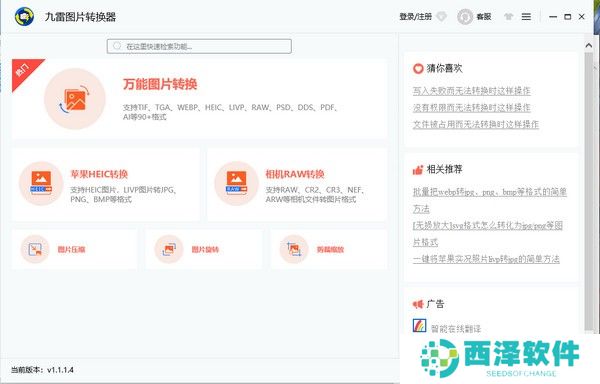Viewport: 600px width, 384px height.
Task: Click the 剪裁缩放 crop icon
Action: (x=294, y=249)
